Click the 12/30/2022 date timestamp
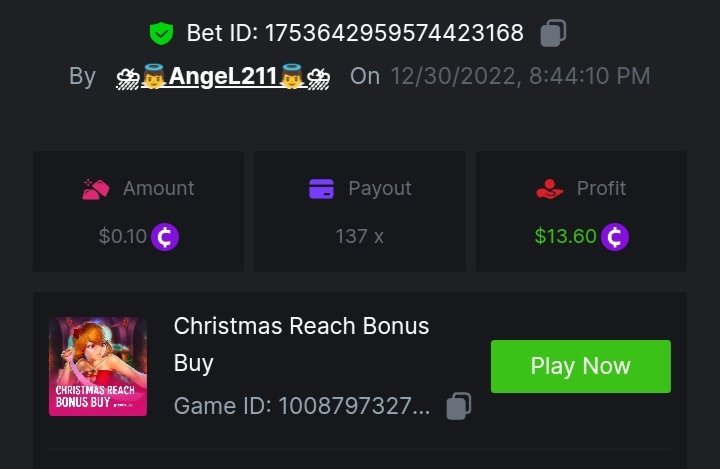 pos(520,76)
